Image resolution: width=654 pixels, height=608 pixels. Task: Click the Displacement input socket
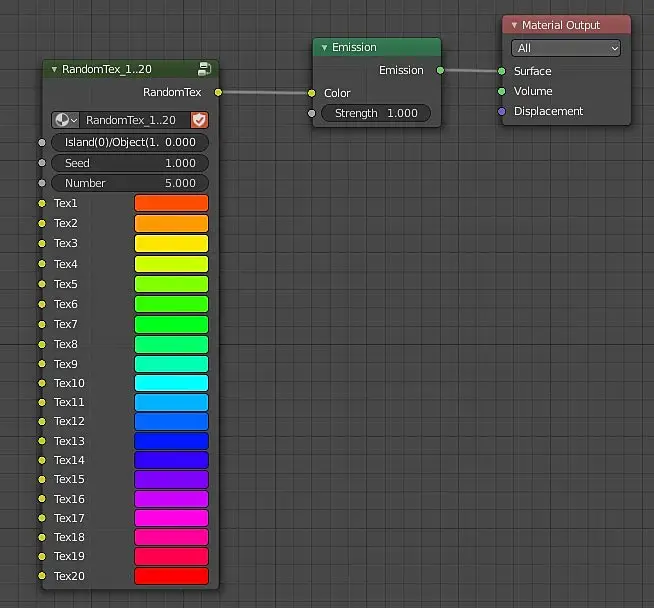point(502,111)
